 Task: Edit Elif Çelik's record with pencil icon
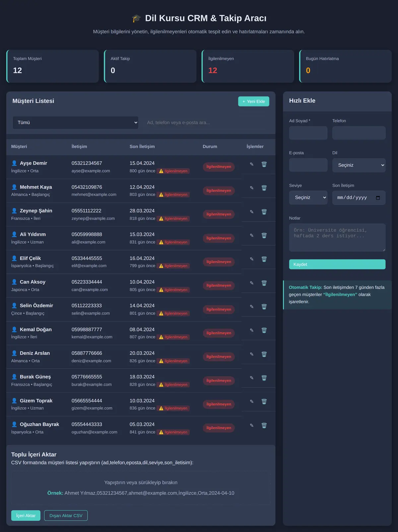(x=252, y=259)
